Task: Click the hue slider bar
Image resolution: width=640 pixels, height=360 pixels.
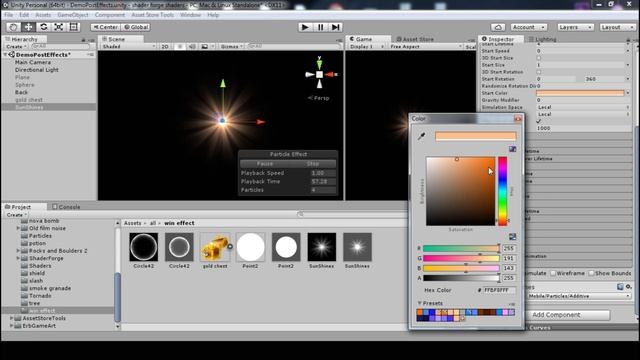Action: pyautogui.click(x=502, y=191)
